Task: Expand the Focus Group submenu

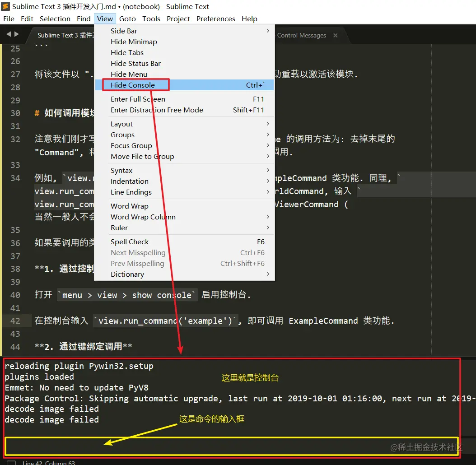Action: (184, 146)
